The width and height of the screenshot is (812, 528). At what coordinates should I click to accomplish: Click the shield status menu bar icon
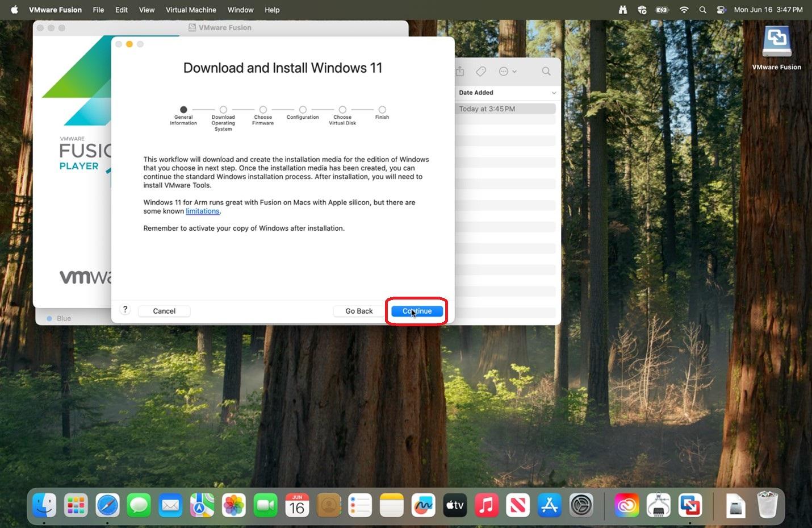coord(642,10)
